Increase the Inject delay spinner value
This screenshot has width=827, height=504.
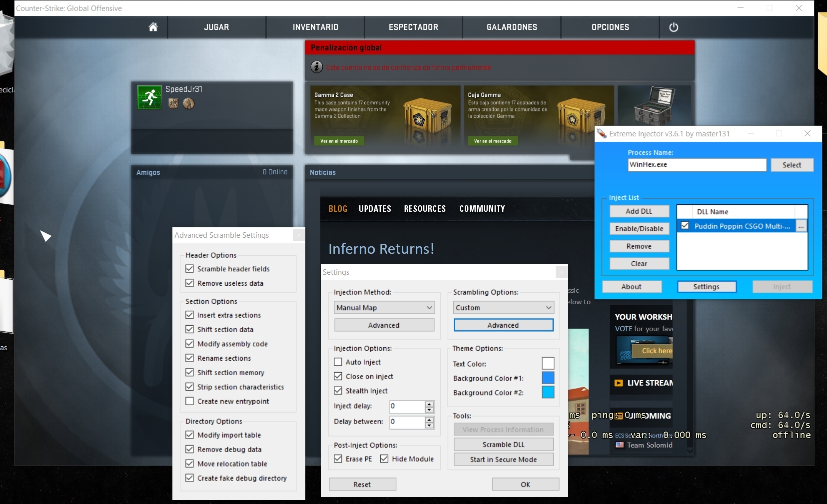click(x=429, y=404)
